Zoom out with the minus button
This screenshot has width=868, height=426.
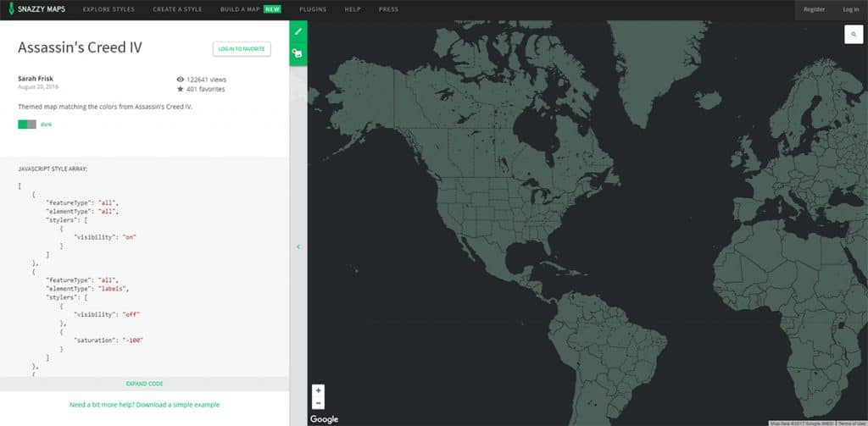(319, 403)
